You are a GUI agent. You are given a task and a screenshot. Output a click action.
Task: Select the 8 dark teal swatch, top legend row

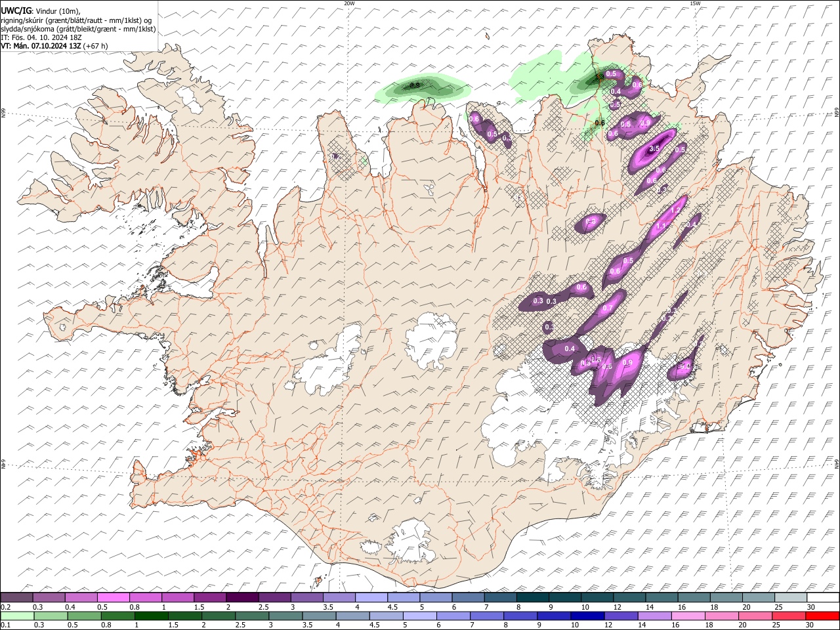point(532,597)
